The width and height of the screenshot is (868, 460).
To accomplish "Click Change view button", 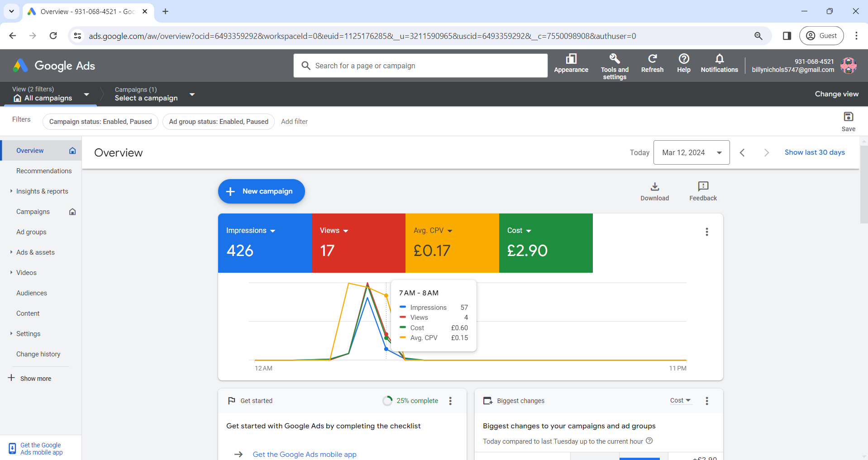I will (836, 94).
